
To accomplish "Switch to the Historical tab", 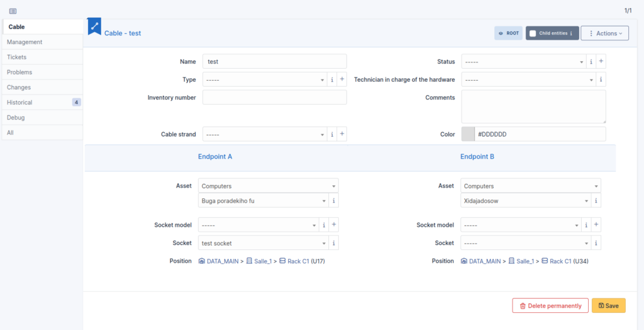I will [42, 102].
